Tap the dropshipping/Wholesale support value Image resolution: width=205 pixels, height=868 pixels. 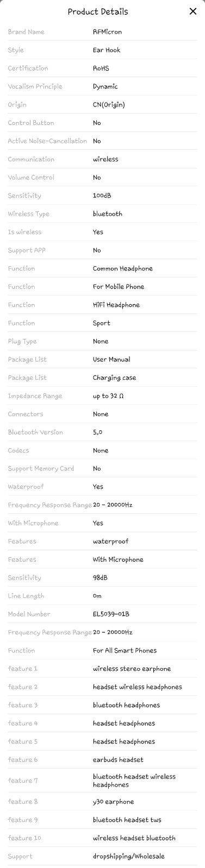pyautogui.click(x=129, y=857)
